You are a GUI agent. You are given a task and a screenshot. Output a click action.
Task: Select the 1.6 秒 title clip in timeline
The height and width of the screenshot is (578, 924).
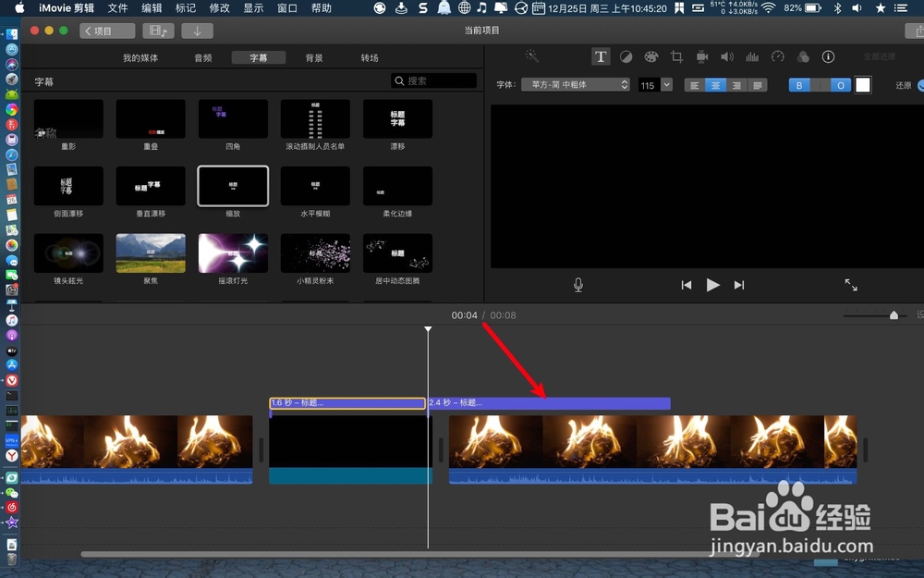point(347,403)
